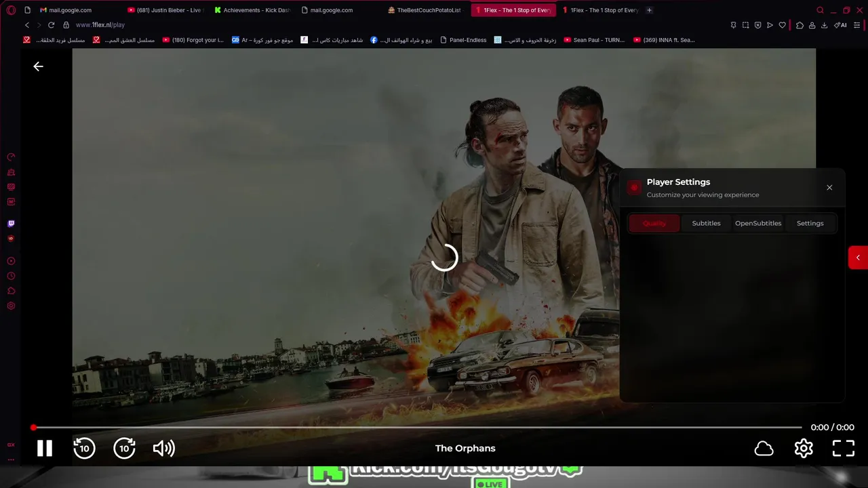The width and height of the screenshot is (868, 488).
Task: Open the send flow arrow icon
Action: coord(770,25)
